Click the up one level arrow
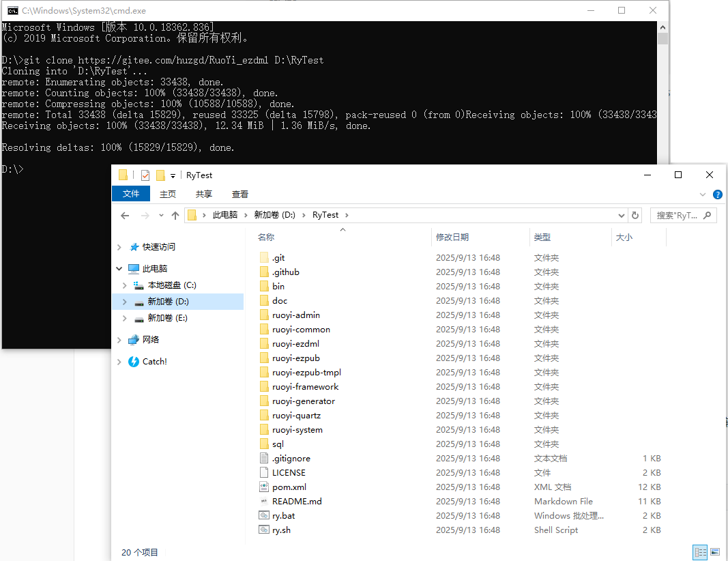728x561 pixels. [x=175, y=216]
